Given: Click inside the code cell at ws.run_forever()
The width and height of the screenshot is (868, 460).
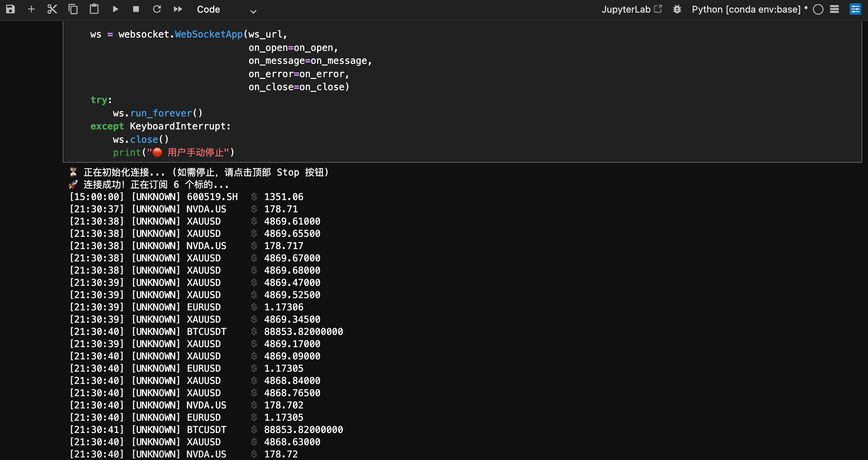Looking at the screenshot, I should click(x=158, y=113).
